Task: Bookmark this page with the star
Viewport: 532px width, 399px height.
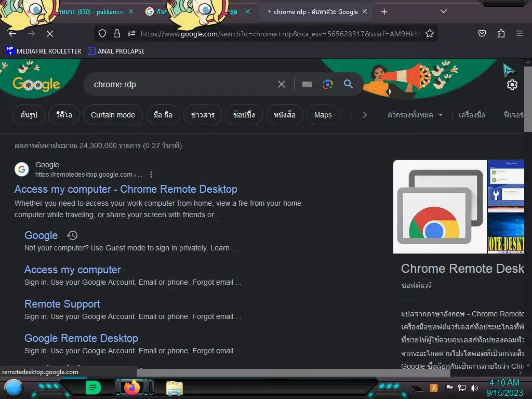Action: pyautogui.click(x=430, y=33)
